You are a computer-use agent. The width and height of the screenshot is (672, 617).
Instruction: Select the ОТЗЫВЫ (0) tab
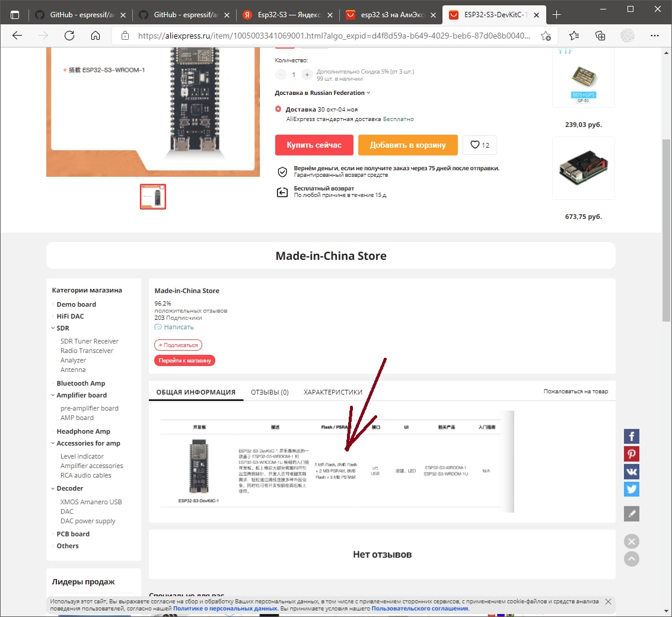[270, 392]
